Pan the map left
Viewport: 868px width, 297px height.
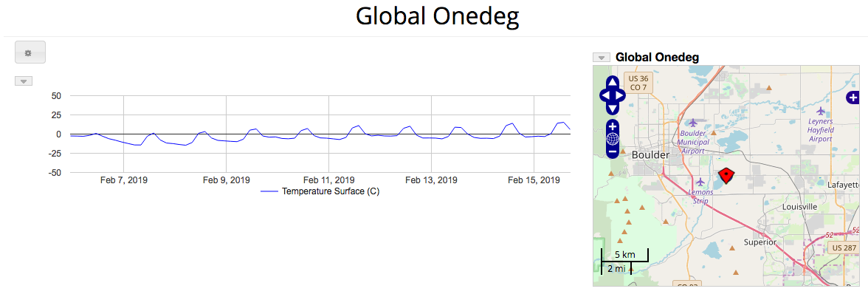pyautogui.click(x=605, y=95)
